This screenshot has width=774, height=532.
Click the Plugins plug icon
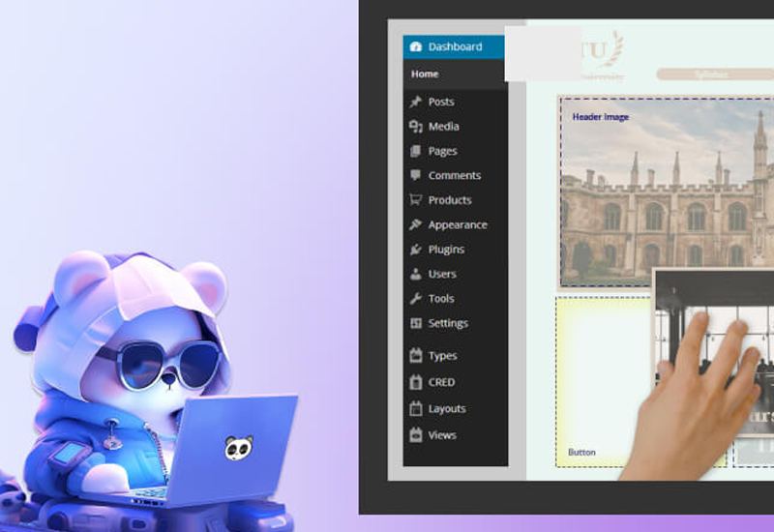point(416,250)
